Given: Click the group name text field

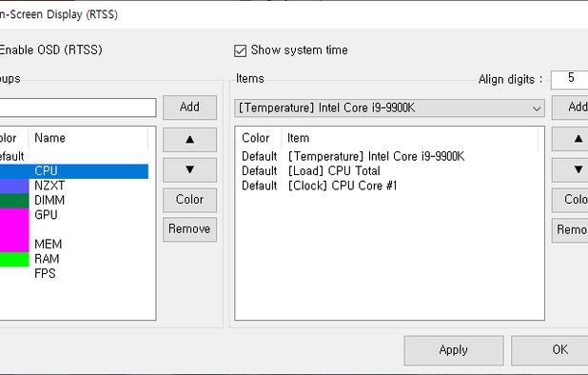Looking at the screenshot, I should point(78,108).
